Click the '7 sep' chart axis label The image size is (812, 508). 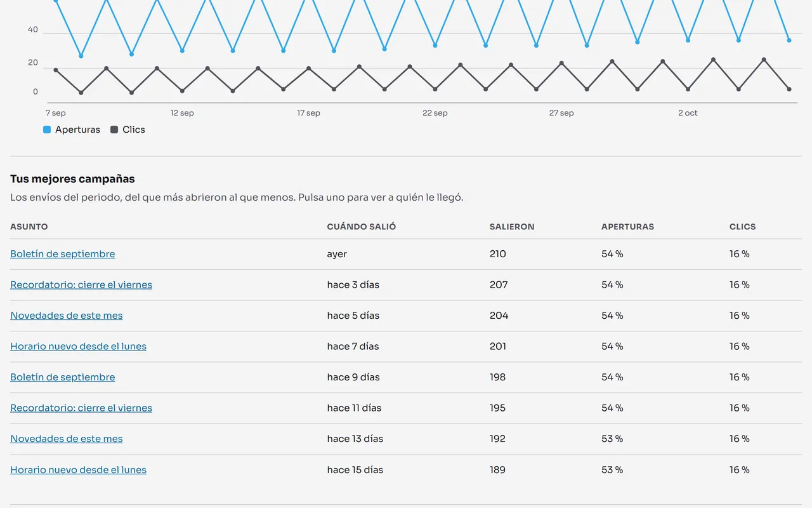pyautogui.click(x=56, y=113)
